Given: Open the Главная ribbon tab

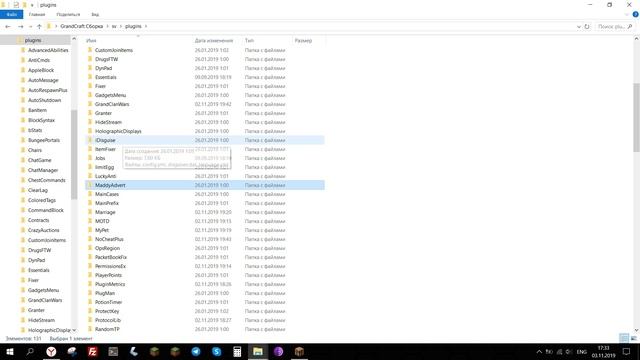Looking at the screenshot, I should coord(37,14).
